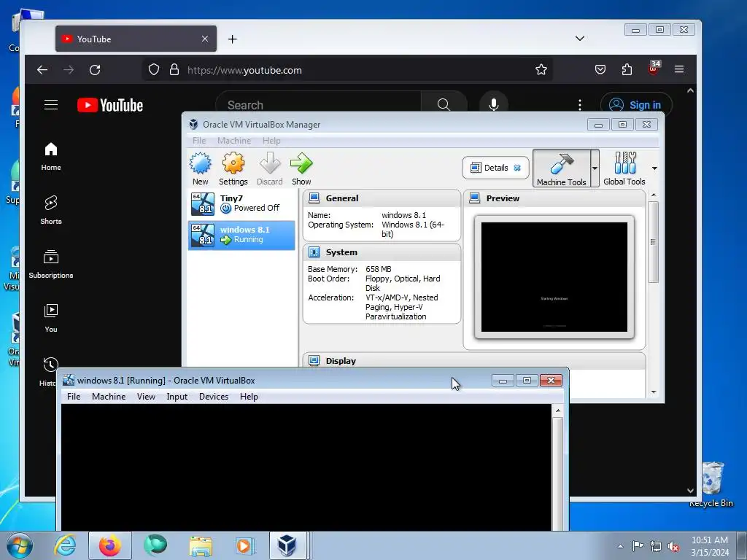Close the Details pane via blue X

click(517, 168)
